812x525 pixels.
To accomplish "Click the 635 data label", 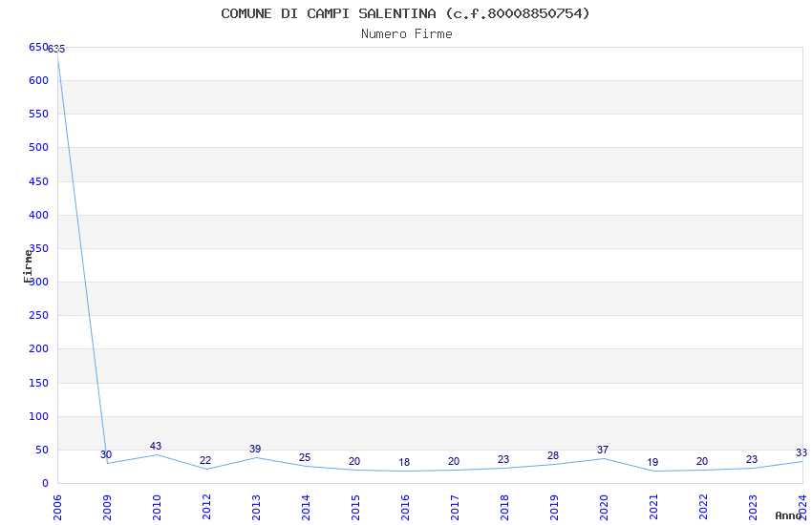I will tap(56, 49).
